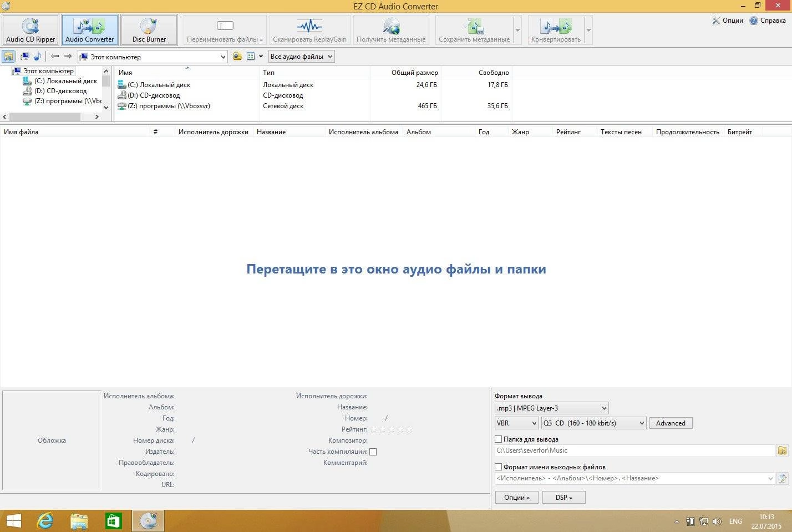Click the Переименовать файлы toolbar button
This screenshot has height=532, width=792.
point(225,30)
